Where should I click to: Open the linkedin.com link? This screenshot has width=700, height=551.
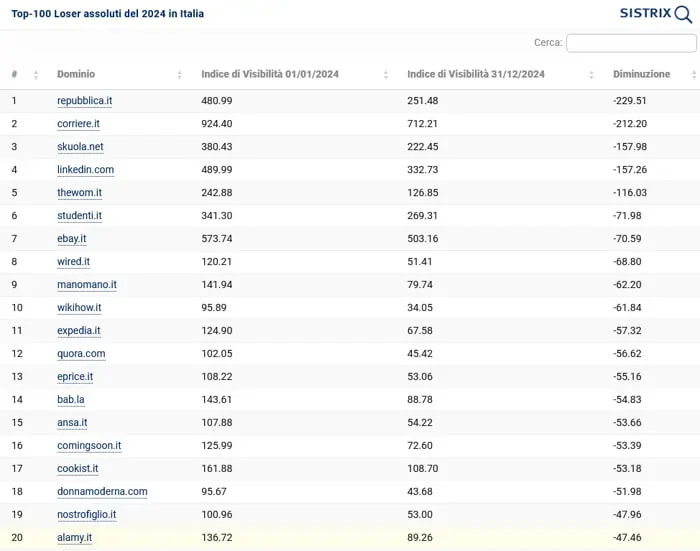(85, 170)
